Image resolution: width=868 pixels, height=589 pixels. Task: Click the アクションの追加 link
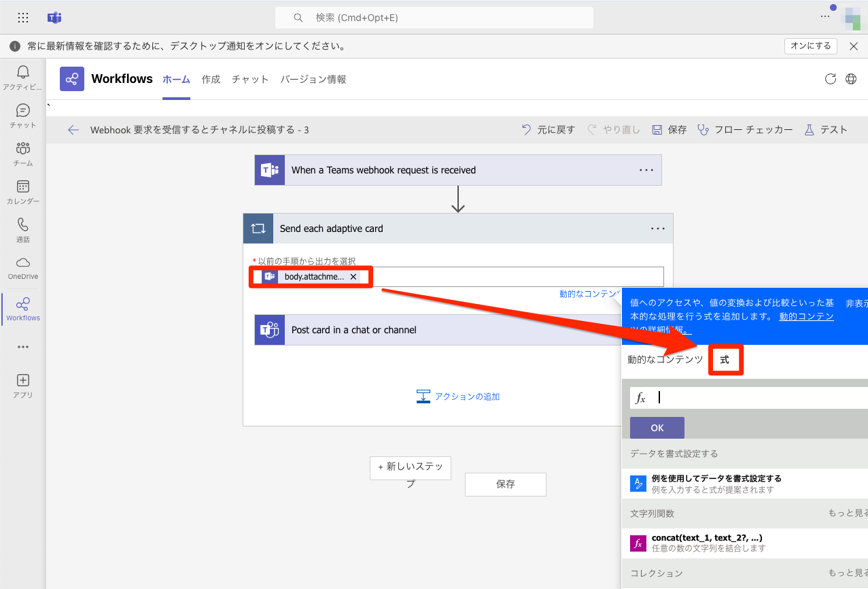pyautogui.click(x=458, y=397)
